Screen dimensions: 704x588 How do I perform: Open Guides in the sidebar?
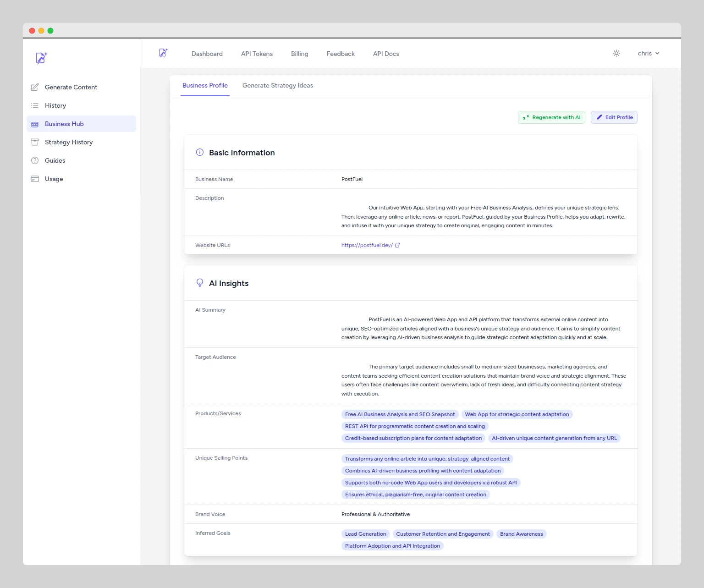(x=81, y=160)
